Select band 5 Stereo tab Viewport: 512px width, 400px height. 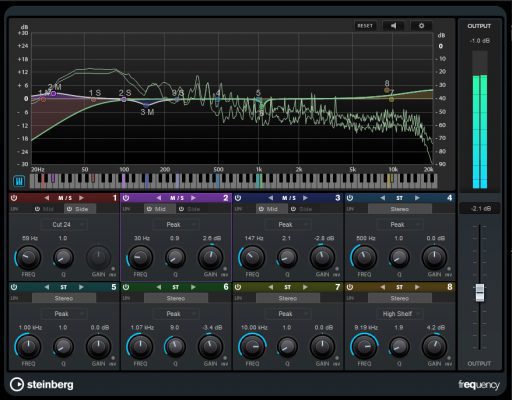[64, 298]
